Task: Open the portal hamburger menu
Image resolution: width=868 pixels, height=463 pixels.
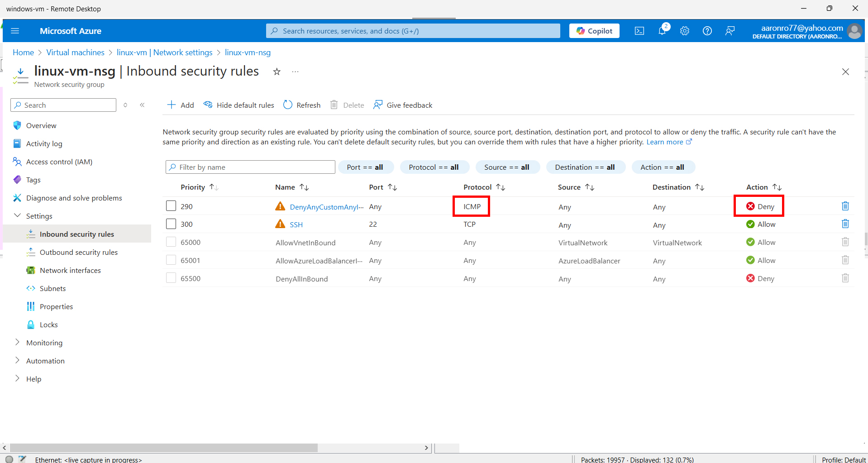Action: click(x=15, y=30)
